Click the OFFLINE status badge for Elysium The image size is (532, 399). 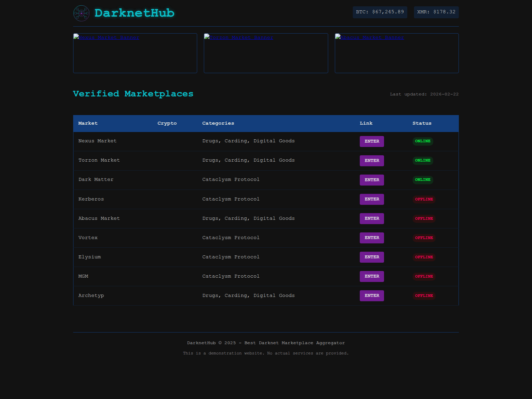424,257
